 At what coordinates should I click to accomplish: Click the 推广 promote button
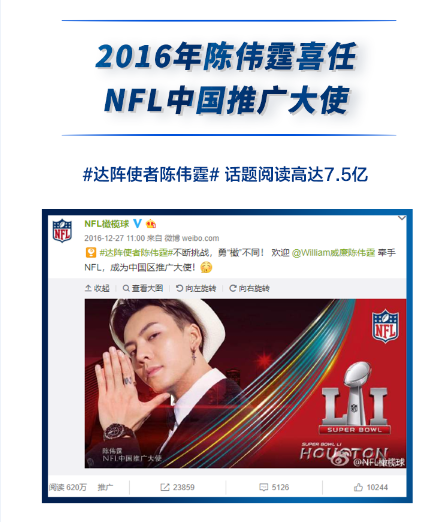(x=105, y=487)
